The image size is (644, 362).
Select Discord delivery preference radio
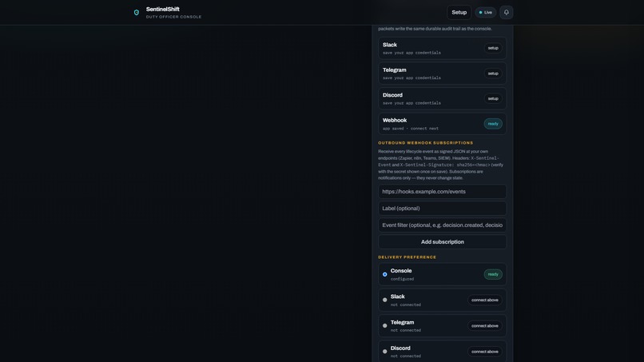pyautogui.click(x=385, y=352)
